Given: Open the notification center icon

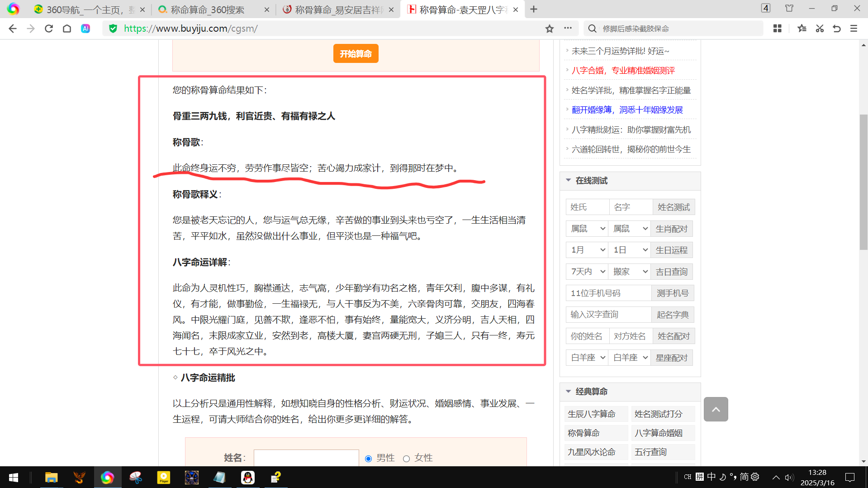Looking at the screenshot, I should coord(850,478).
